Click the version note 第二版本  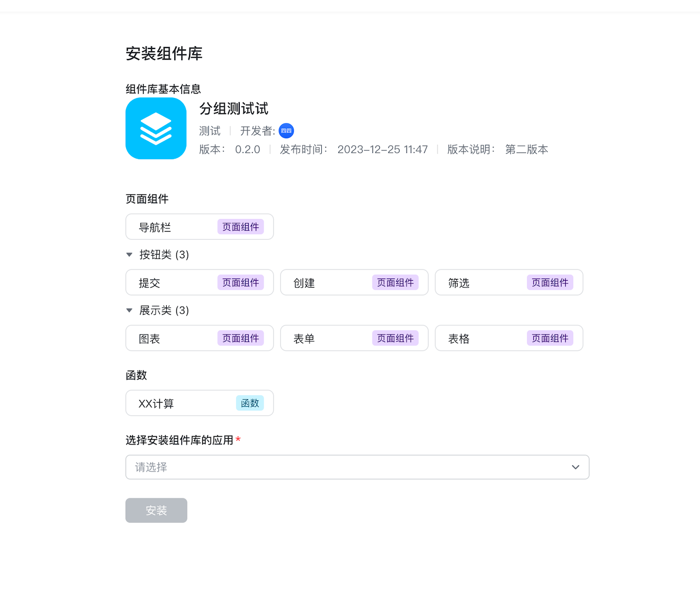point(527,149)
